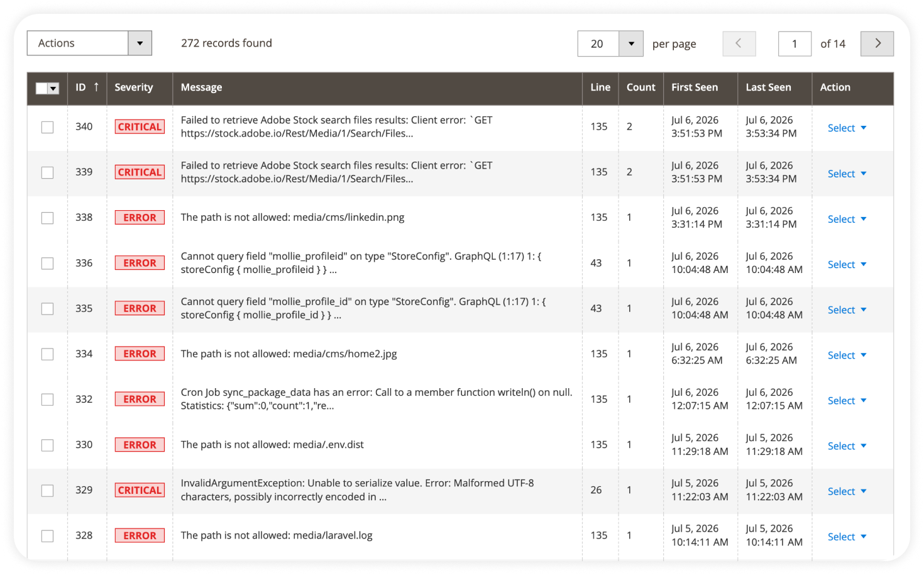Open the Select action for record 336
This screenshot has width=924, height=575.
(847, 264)
